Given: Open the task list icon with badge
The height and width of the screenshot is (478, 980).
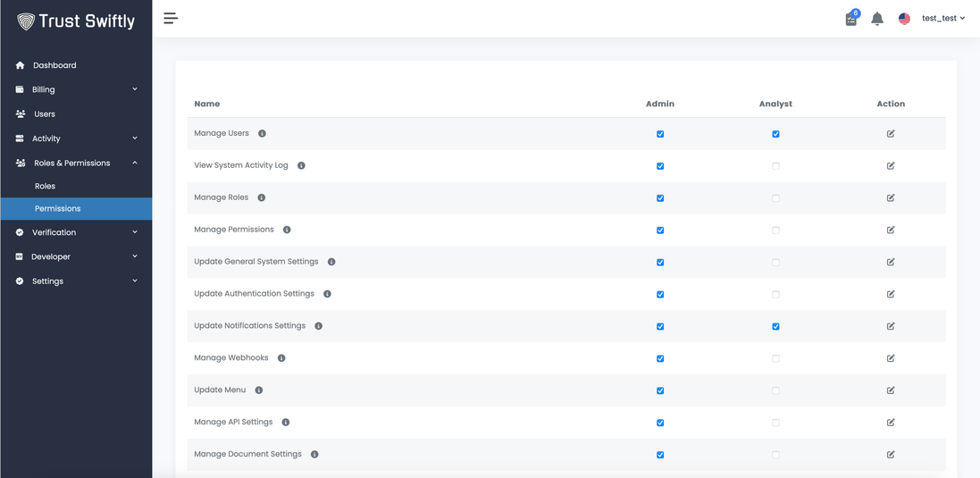Looking at the screenshot, I should click(x=851, y=19).
